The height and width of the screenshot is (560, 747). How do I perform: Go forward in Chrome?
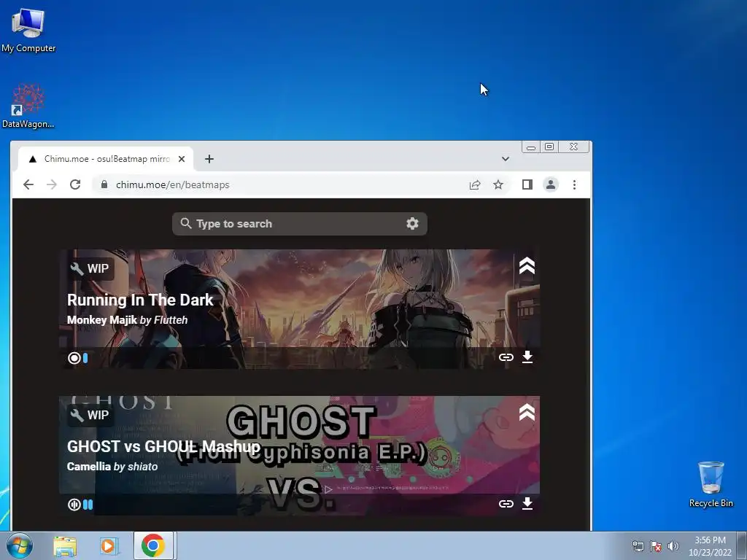(x=52, y=184)
